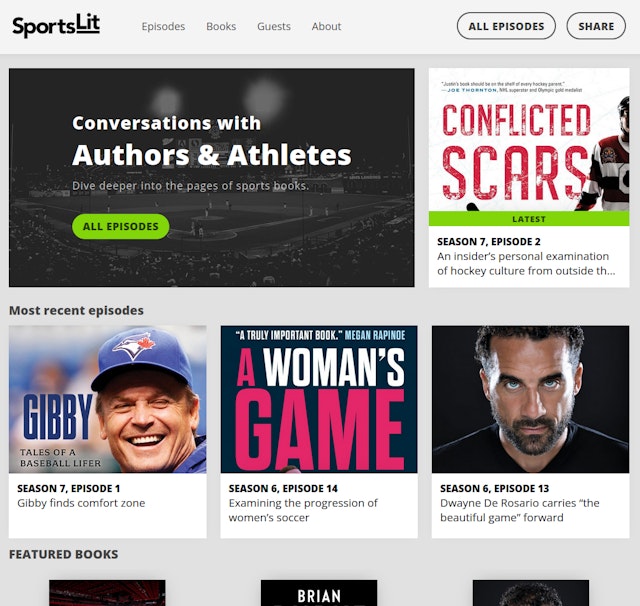Select the Season 6, Episode 13 link
The height and width of the screenshot is (606, 640).
pos(495,488)
